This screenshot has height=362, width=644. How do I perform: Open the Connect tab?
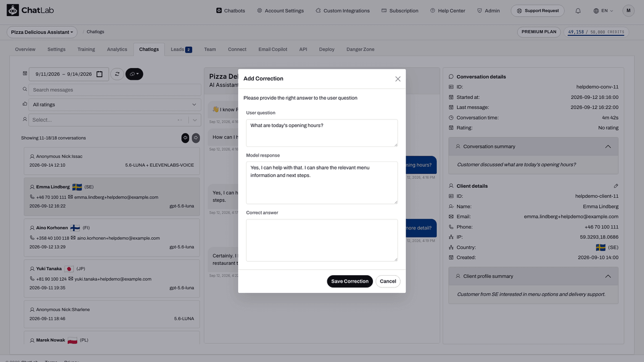(x=237, y=49)
